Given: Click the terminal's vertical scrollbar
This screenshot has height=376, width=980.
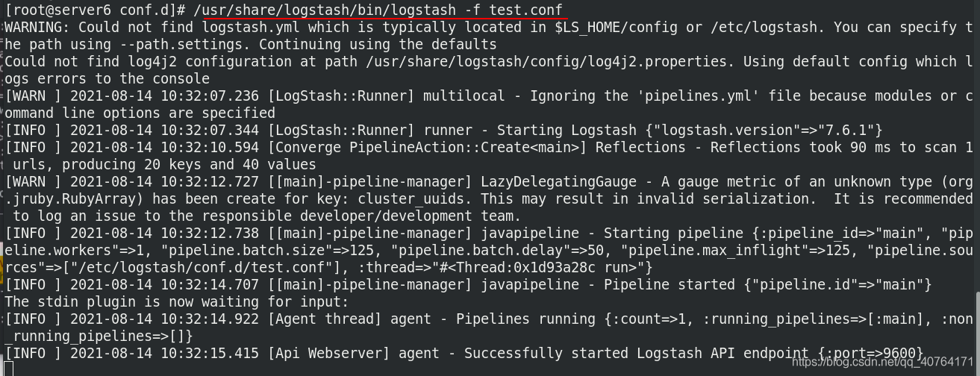Looking at the screenshot, I should (976, 333).
